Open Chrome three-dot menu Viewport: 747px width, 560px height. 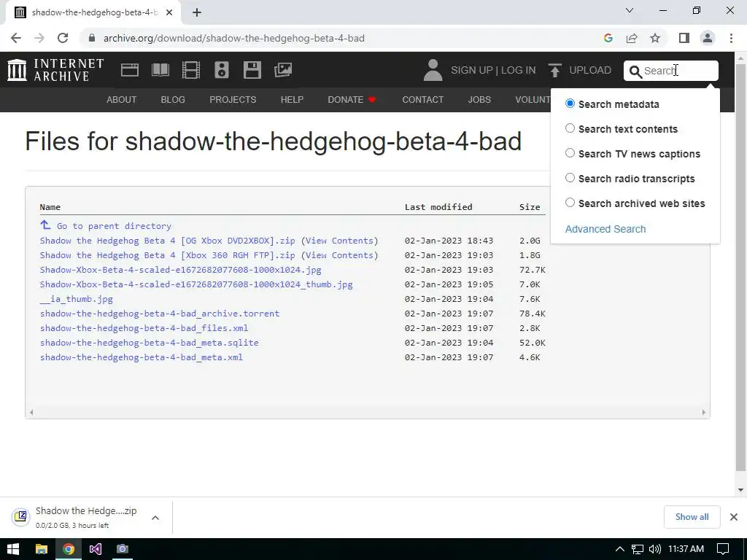coord(731,38)
